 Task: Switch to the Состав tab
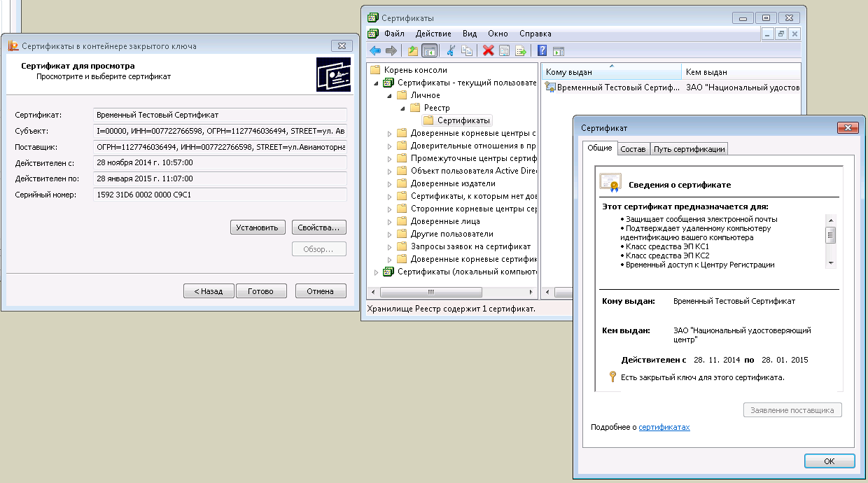click(633, 149)
